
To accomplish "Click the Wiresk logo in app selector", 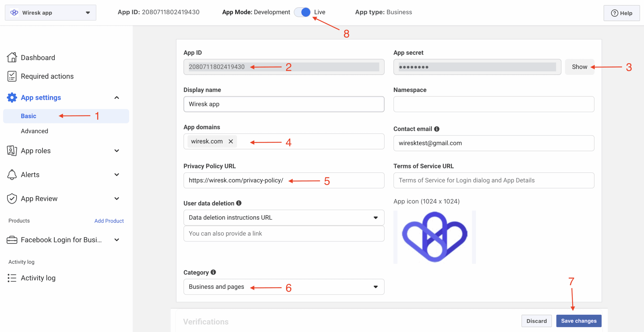I will [14, 13].
